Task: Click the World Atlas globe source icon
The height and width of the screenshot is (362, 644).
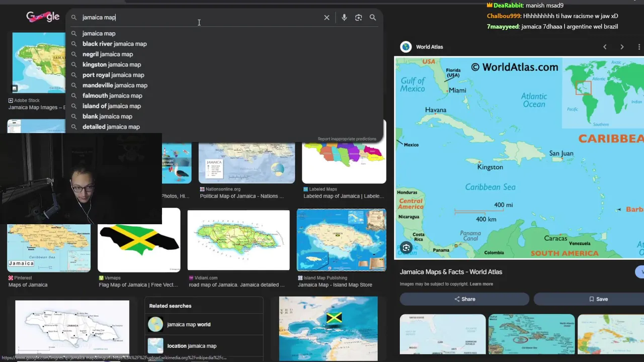Action: [x=406, y=47]
